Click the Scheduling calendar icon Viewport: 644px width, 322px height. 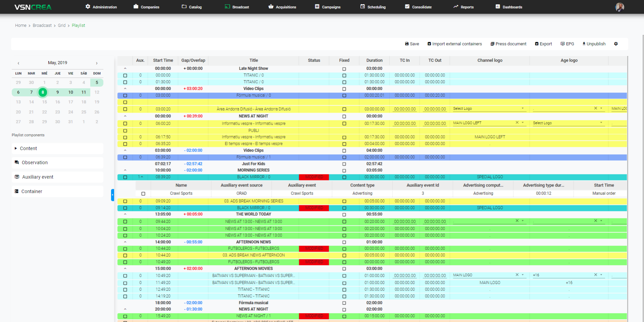click(363, 7)
